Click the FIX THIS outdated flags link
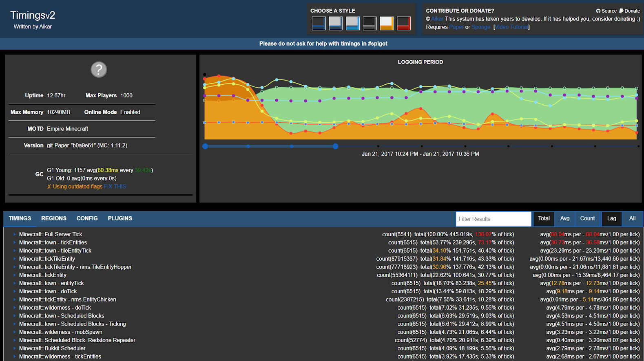The height and width of the screenshot is (361, 644). click(115, 187)
